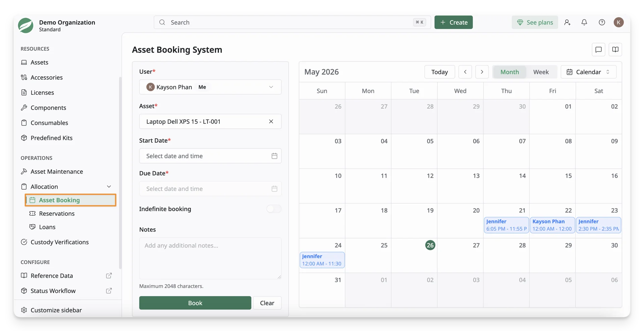Open Asset Maintenance in sidebar

coord(57,172)
